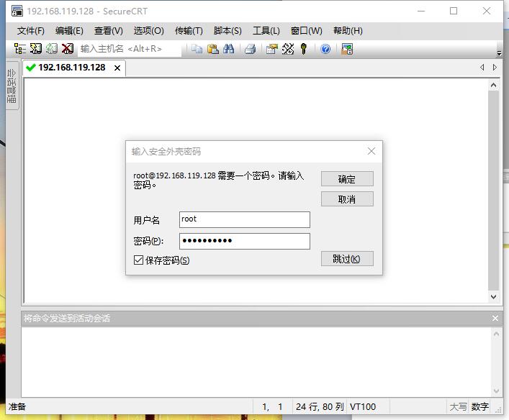
Task: Close the 将命令发送到活动会话 command panel
Action: [495, 318]
